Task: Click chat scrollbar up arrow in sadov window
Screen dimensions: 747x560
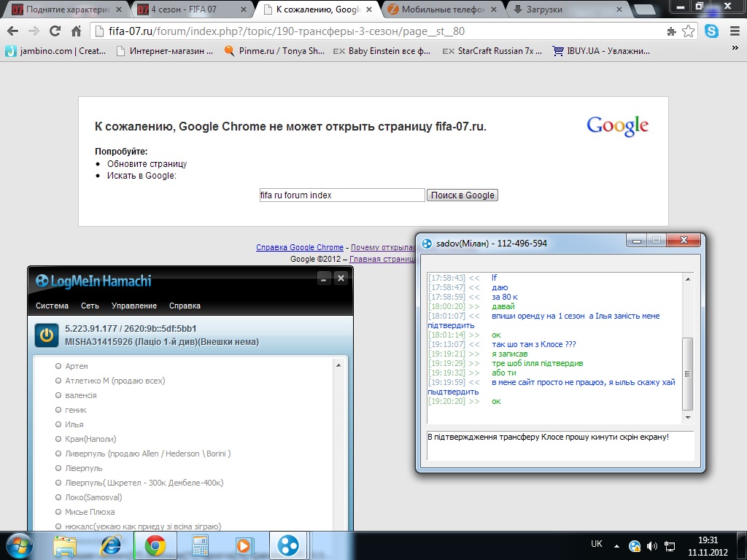Action: pyautogui.click(x=687, y=279)
